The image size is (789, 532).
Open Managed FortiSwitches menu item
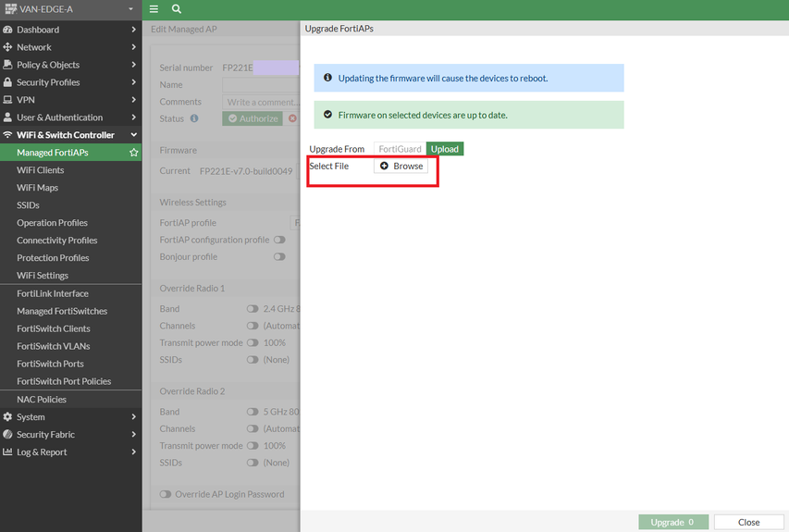point(70,311)
